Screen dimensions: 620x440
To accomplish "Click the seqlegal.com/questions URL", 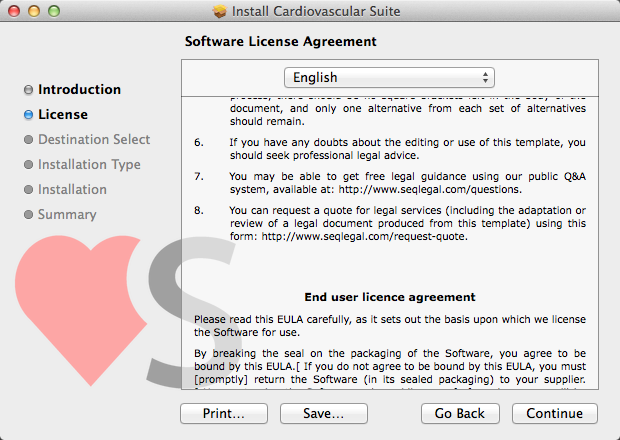I will [430, 189].
